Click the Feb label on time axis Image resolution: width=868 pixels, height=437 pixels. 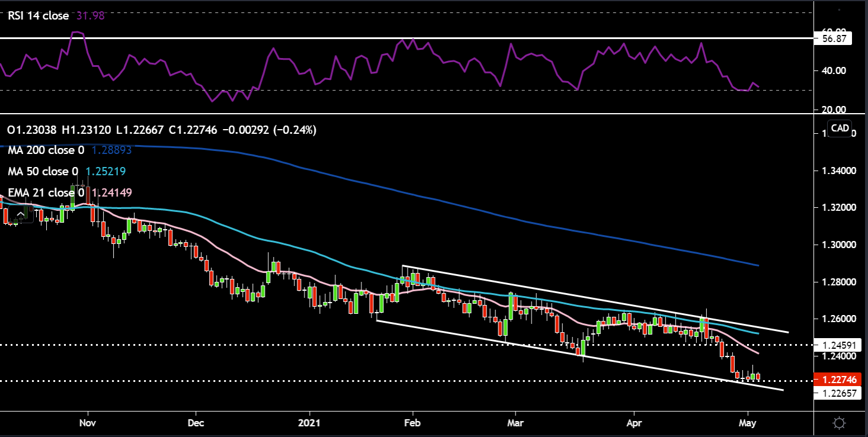(412, 423)
